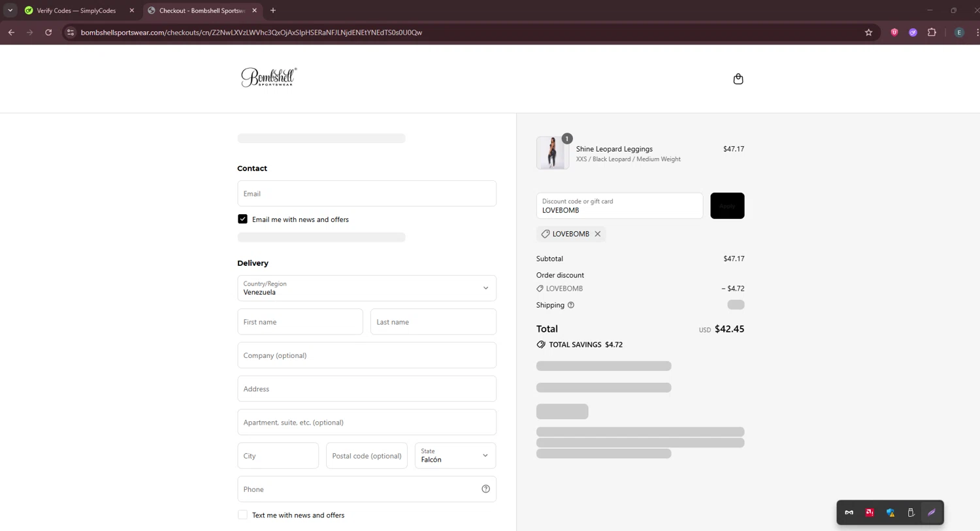Focus the Last name field
Image resolution: width=980 pixels, height=531 pixels.
[x=433, y=322]
